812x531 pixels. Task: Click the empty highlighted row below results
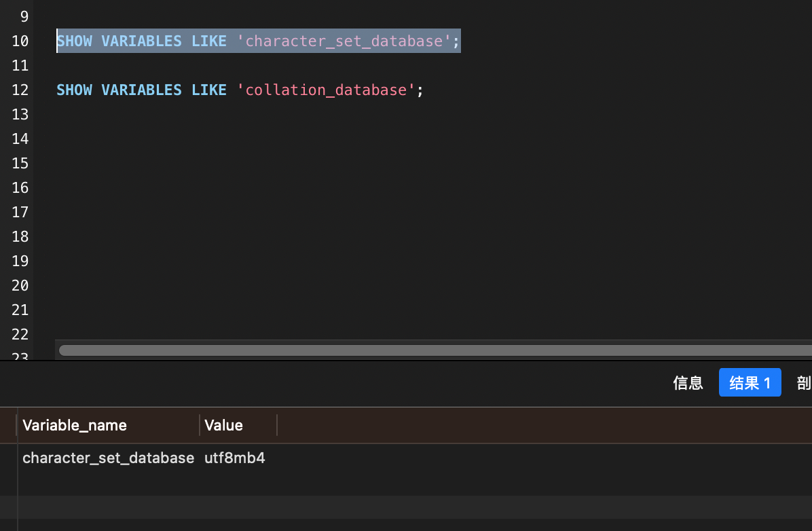(407, 507)
